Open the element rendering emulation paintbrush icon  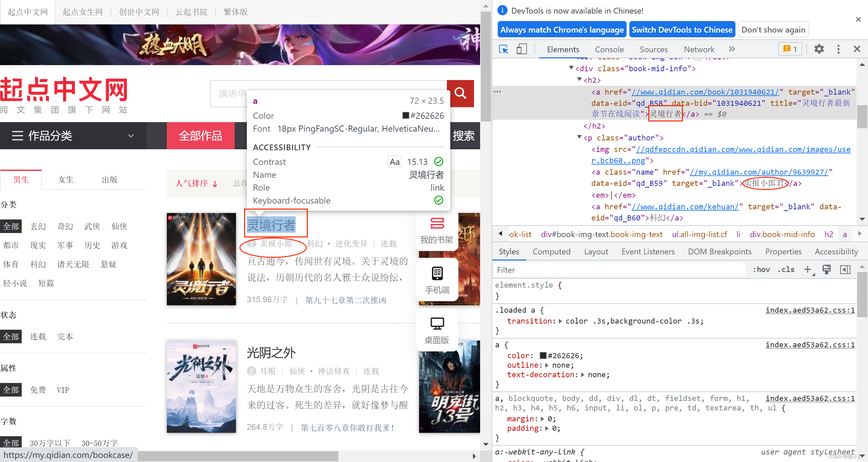coord(827,270)
